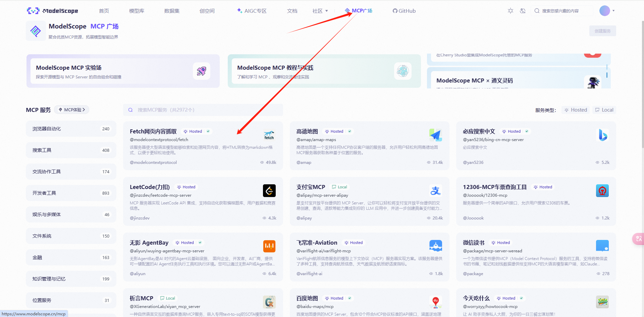Click the @jinzcdev author link

point(140,218)
